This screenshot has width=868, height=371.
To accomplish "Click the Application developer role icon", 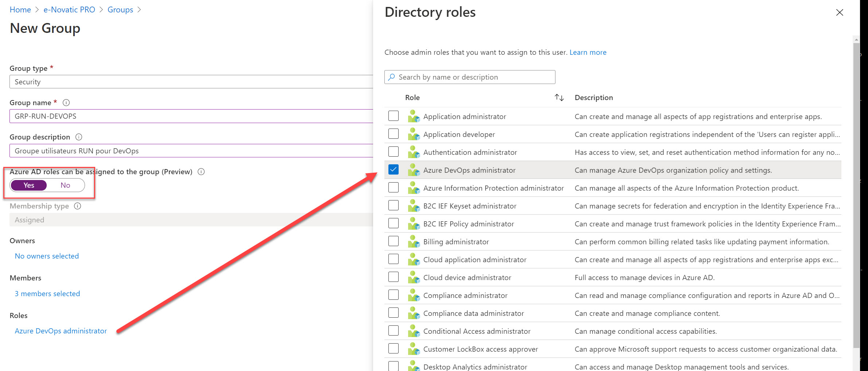I will click(x=414, y=134).
